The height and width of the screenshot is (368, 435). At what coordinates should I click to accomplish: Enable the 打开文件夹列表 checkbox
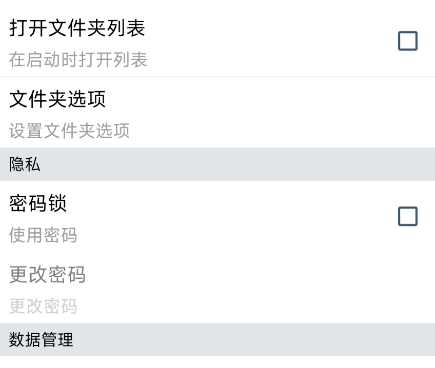pyautogui.click(x=408, y=41)
